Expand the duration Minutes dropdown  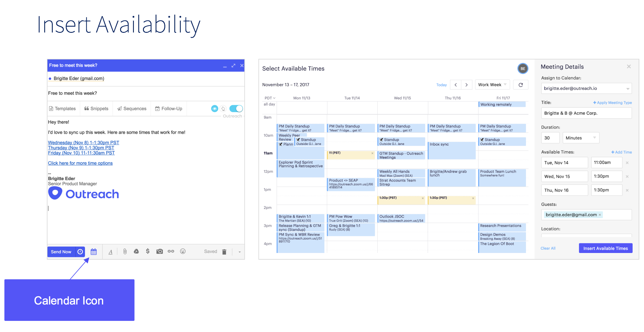pyautogui.click(x=581, y=138)
